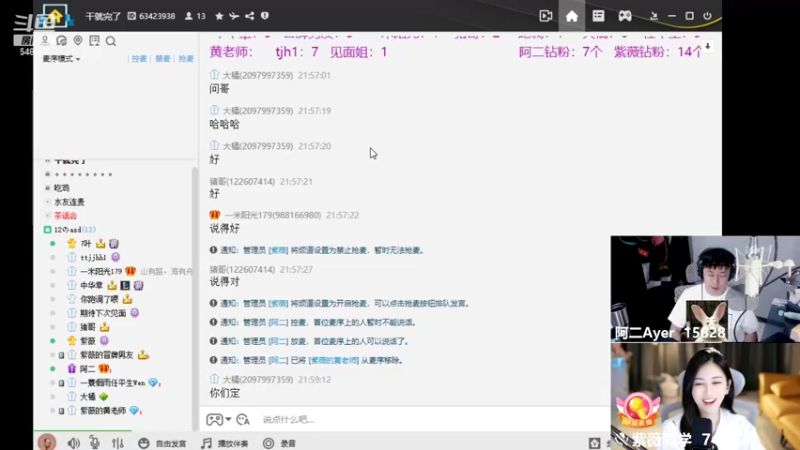Expand the 水友连麦 channel
Image resolution: width=800 pixels, height=450 pixels.
69,202
